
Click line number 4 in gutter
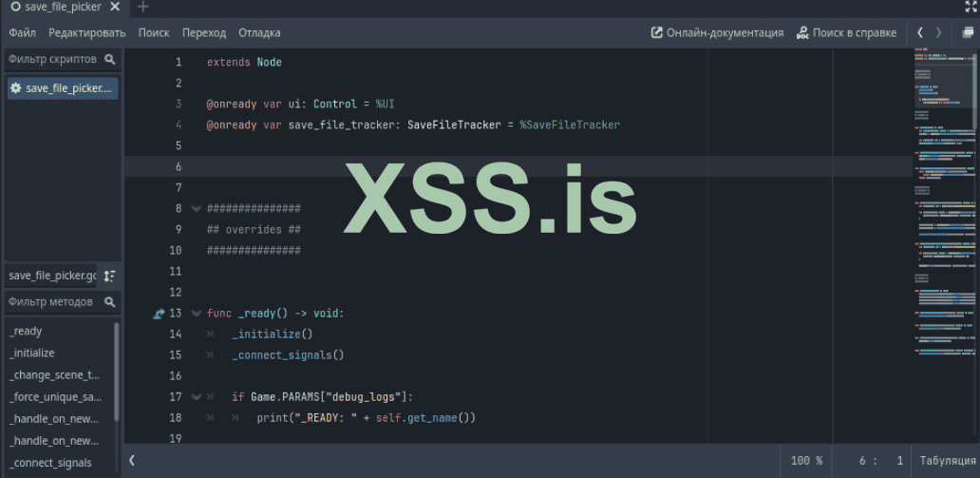[179, 124]
